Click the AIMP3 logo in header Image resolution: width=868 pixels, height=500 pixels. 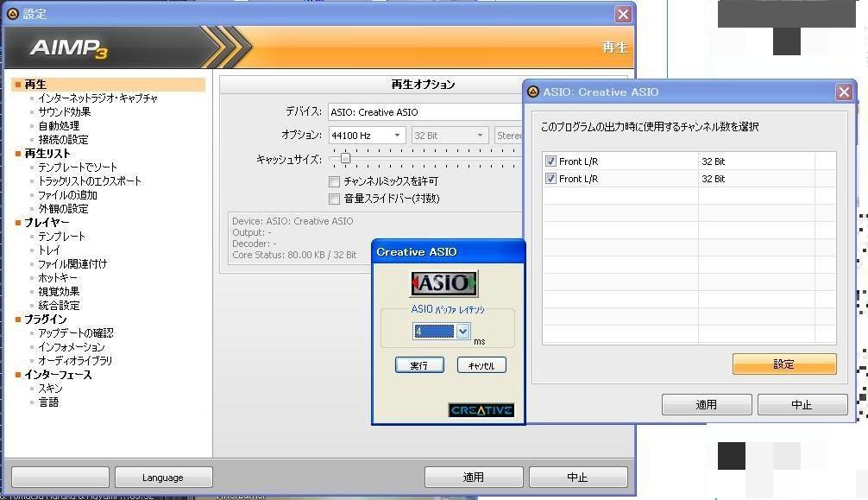point(69,48)
